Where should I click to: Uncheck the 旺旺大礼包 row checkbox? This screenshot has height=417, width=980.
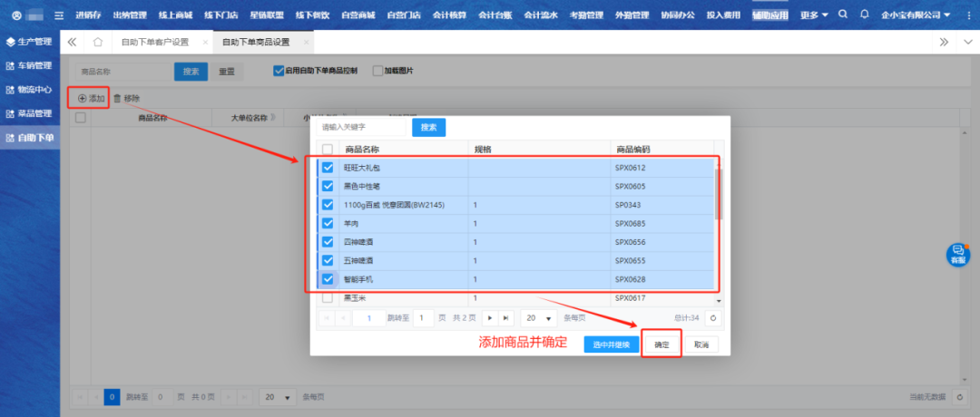328,168
